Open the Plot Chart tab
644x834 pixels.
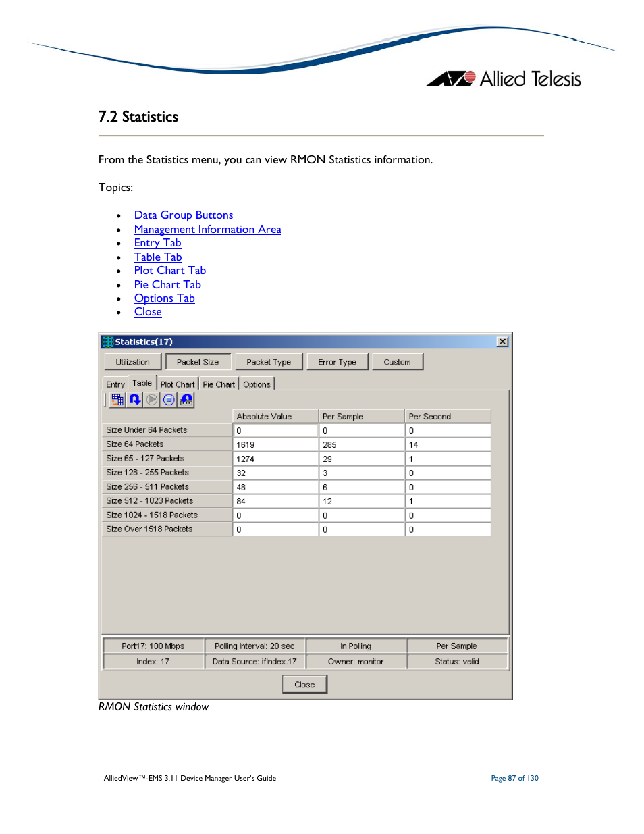178,384
